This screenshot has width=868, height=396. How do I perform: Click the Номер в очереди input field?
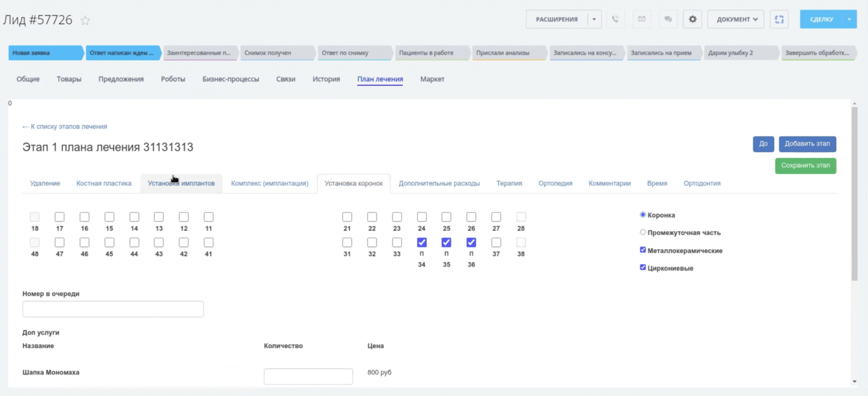point(113,309)
